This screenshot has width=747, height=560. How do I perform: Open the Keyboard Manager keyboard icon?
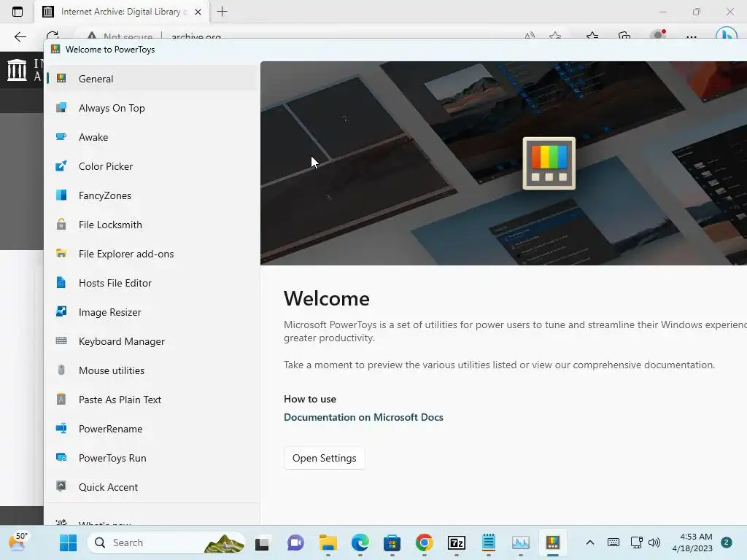coord(61,341)
